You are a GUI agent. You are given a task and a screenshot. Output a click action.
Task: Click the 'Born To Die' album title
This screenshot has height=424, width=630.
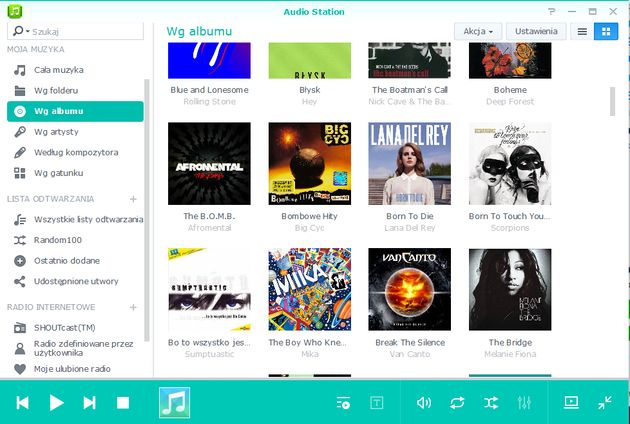point(410,216)
